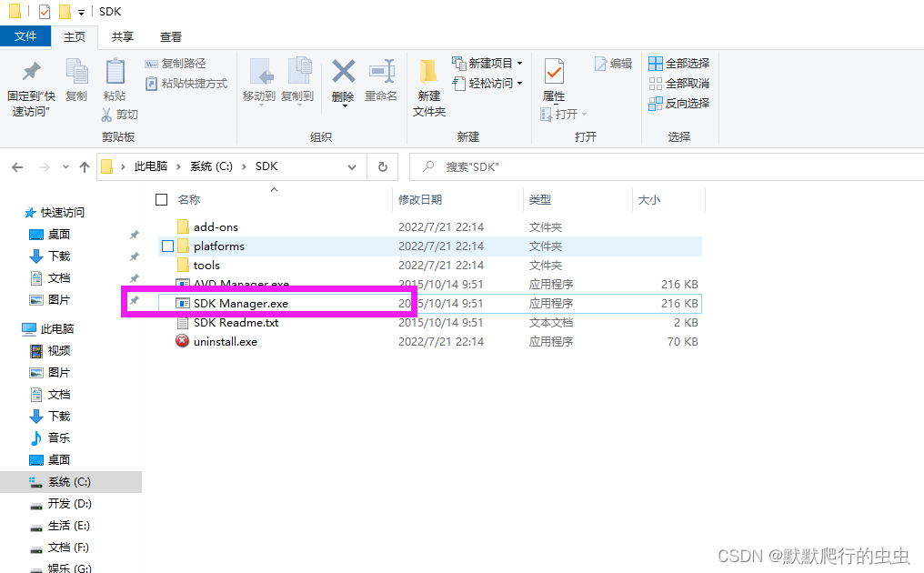Expand the Delete options arrow
Viewport: 924px width, 573px height.
(344, 106)
